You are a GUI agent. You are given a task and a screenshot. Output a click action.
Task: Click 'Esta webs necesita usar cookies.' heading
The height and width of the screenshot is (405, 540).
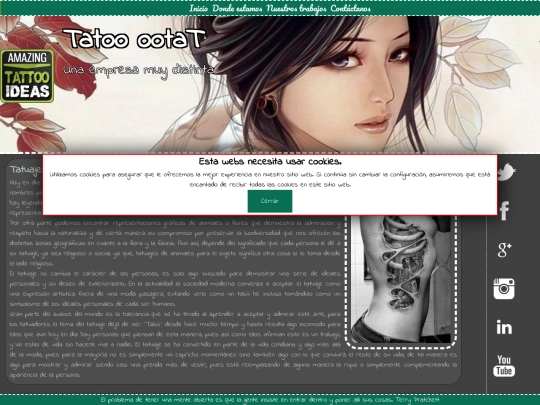tap(270, 162)
